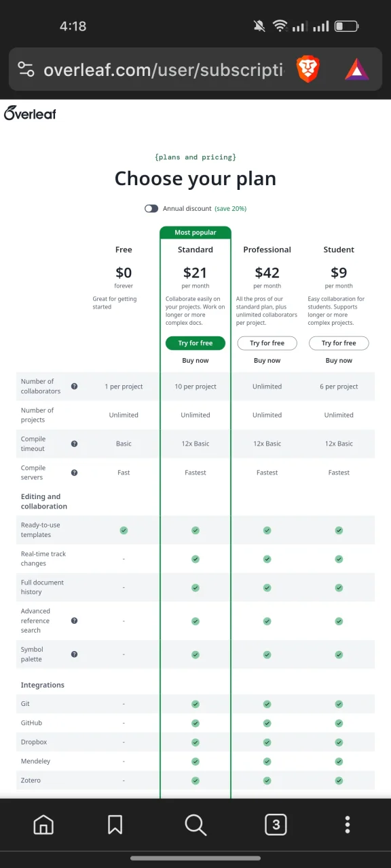The height and width of the screenshot is (868, 391).
Task: Show Advanced reference search help
Action: coord(74,620)
